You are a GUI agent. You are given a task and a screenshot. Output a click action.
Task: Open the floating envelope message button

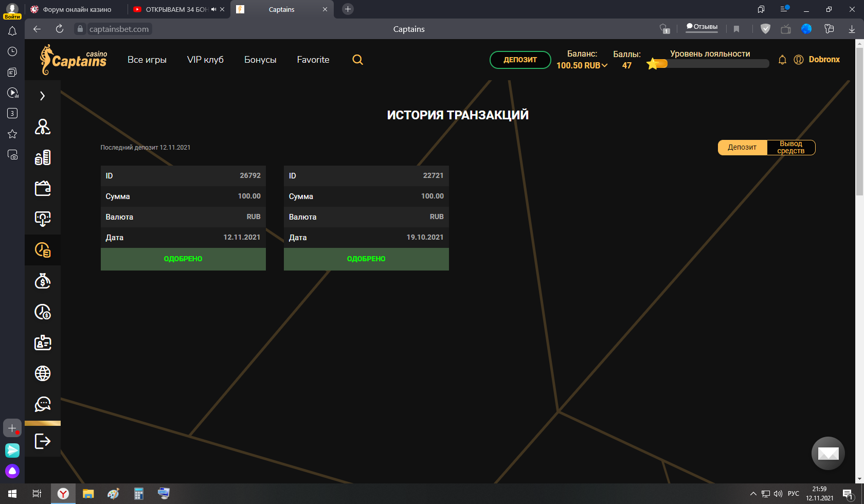point(828,453)
